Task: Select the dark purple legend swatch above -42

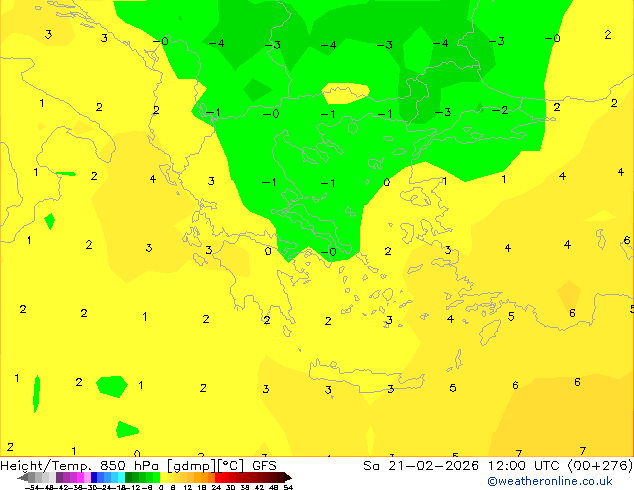Action: point(59,477)
